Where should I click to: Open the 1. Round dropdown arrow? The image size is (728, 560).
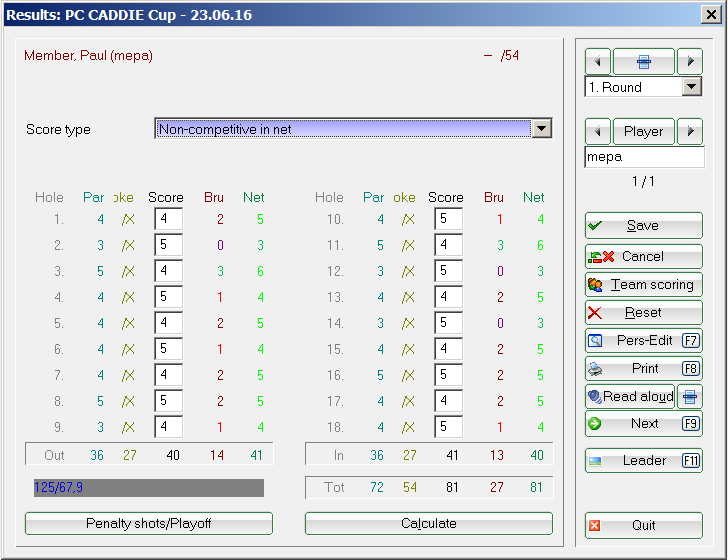point(692,87)
